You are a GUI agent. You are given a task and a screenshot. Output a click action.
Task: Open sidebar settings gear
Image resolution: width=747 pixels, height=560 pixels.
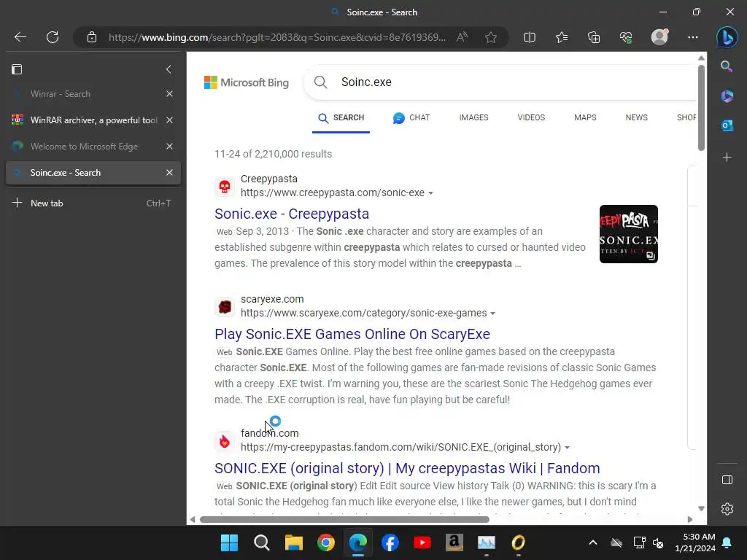727,509
